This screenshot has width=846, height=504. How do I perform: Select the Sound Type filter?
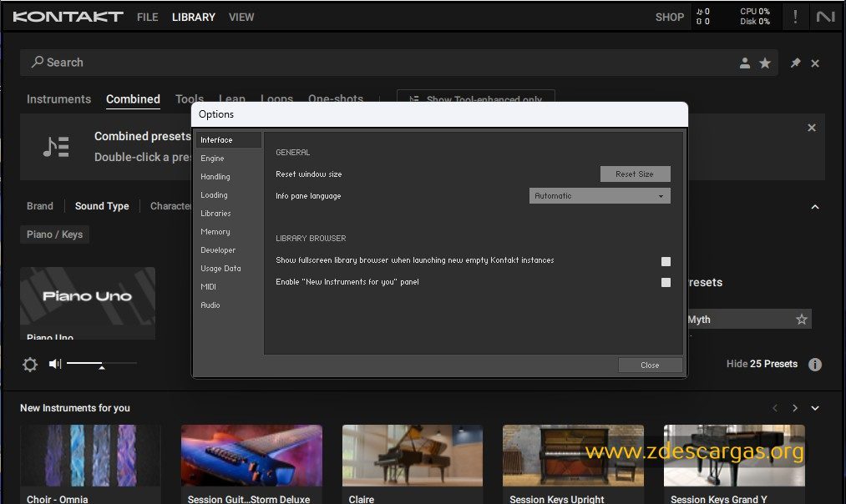[x=102, y=206]
